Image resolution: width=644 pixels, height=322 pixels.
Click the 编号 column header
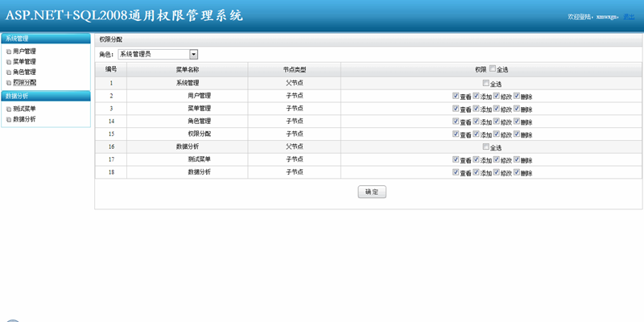[111, 69]
